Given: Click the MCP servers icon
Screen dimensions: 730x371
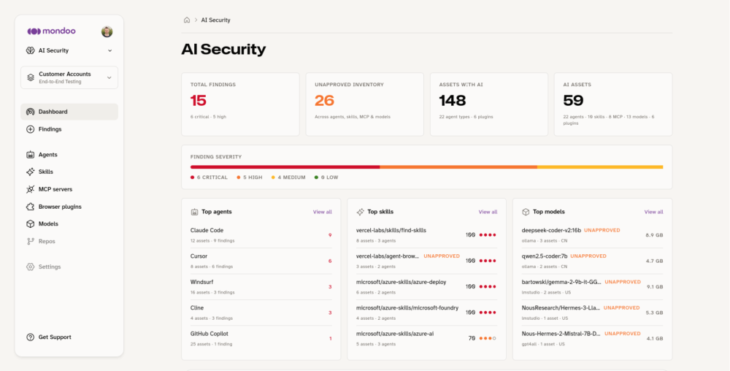Looking at the screenshot, I should coord(30,189).
